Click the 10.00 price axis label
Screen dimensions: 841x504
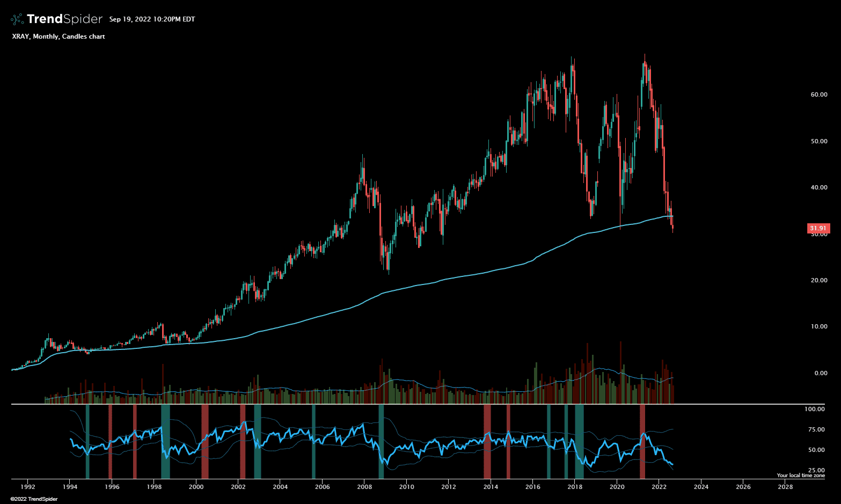pyautogui.click(x=818, y=326)
